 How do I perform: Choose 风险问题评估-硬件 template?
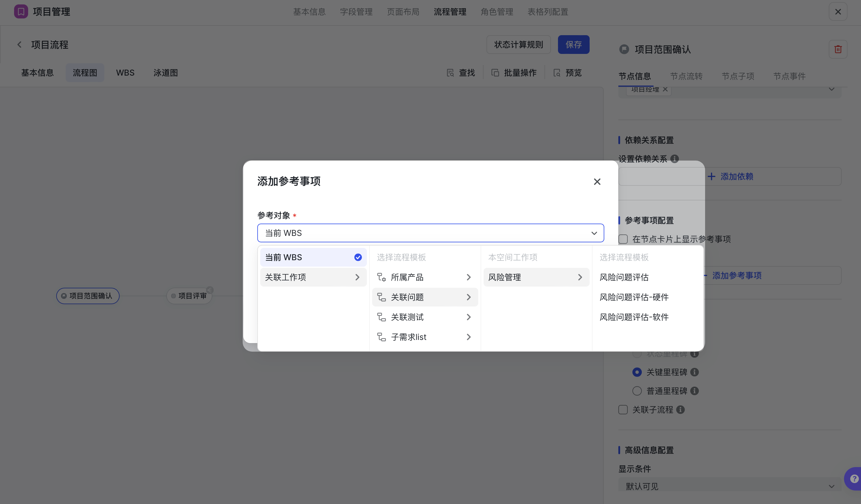[x=634, y=297]
